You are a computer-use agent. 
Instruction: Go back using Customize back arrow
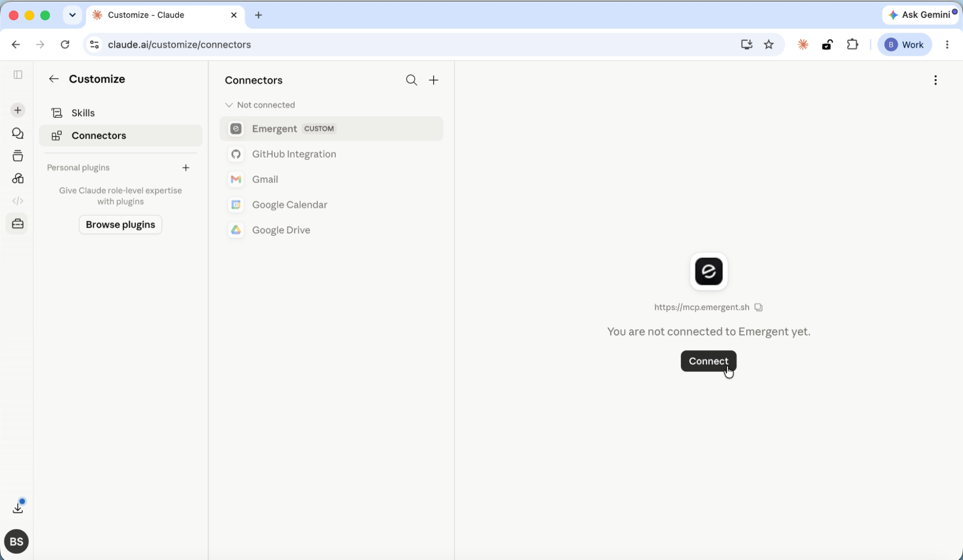click(x=53, y=79)
